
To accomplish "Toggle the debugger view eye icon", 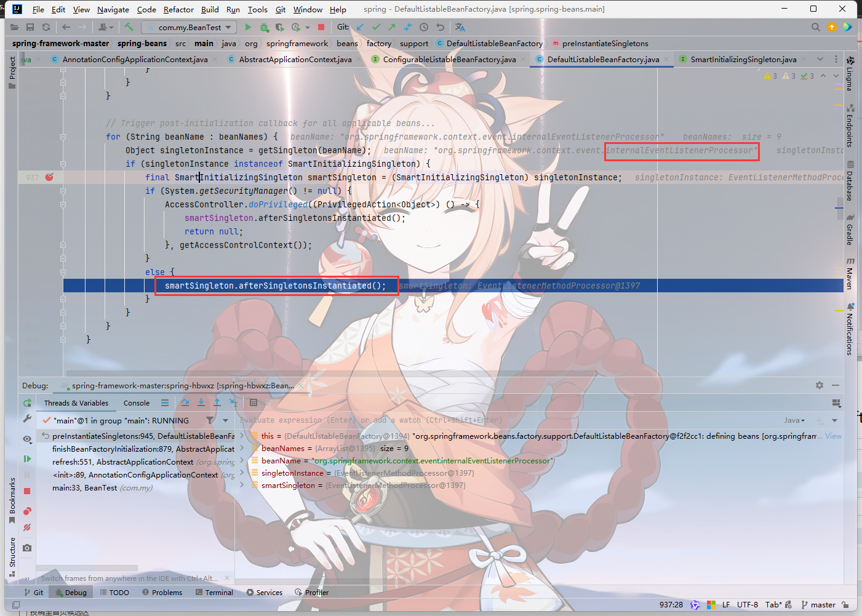I will tap(27, 439).
